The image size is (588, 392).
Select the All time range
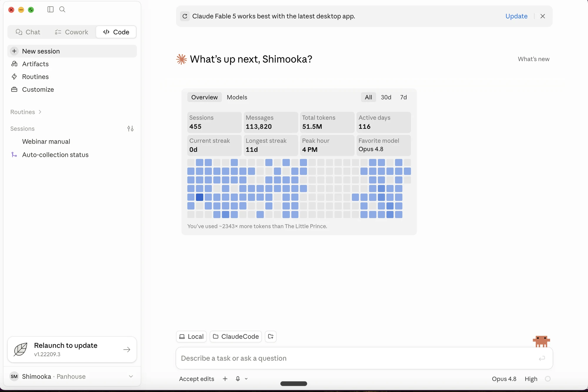pos(368,97)
